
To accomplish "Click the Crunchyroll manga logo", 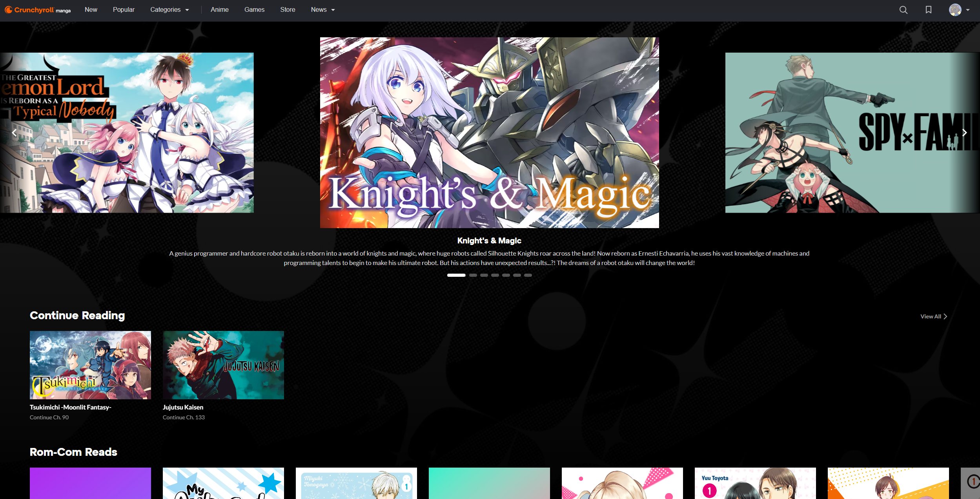I will point(38,10).
